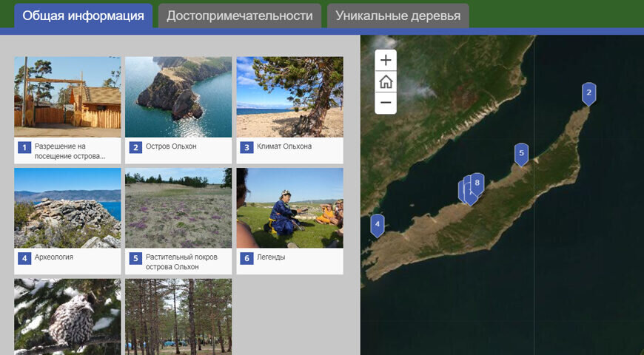Click number badge 1 in the list

point(24,147)
